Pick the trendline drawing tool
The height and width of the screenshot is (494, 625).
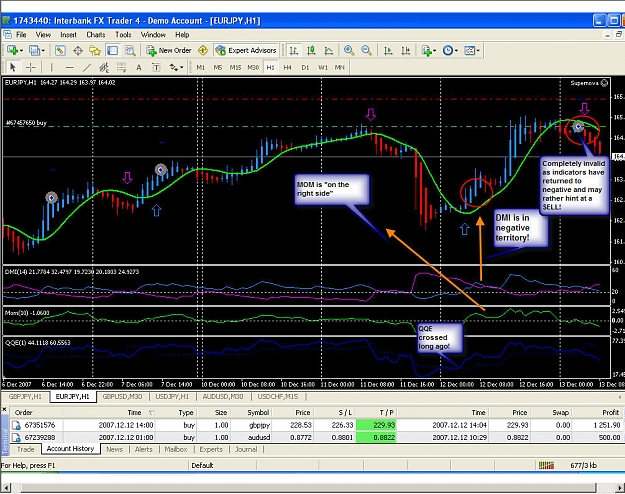tap(86, 67)
